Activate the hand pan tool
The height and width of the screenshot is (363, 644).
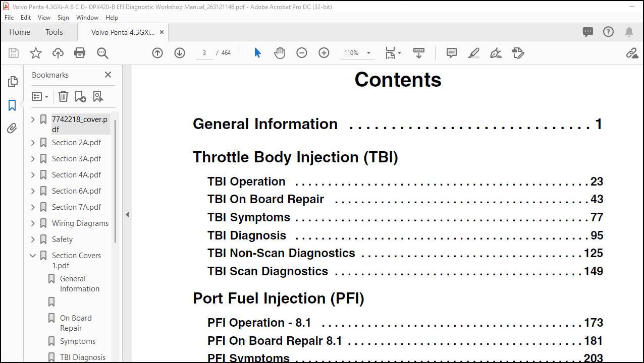point(280,53)
